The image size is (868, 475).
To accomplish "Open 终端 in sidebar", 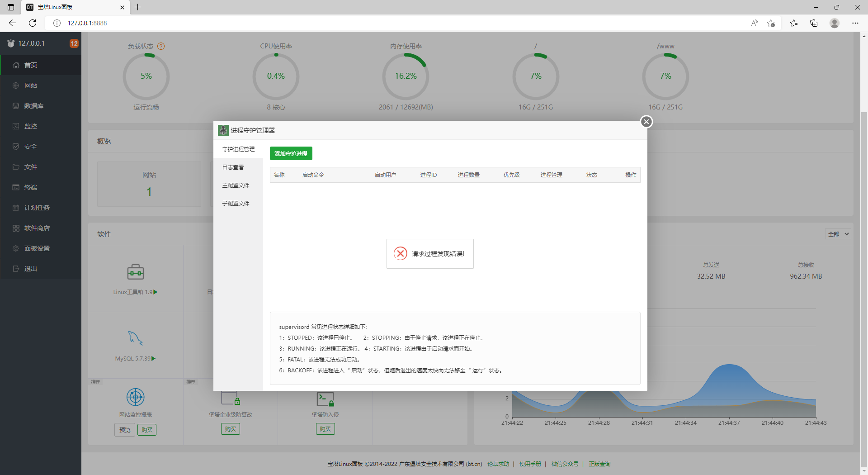I will coord(41,187).
